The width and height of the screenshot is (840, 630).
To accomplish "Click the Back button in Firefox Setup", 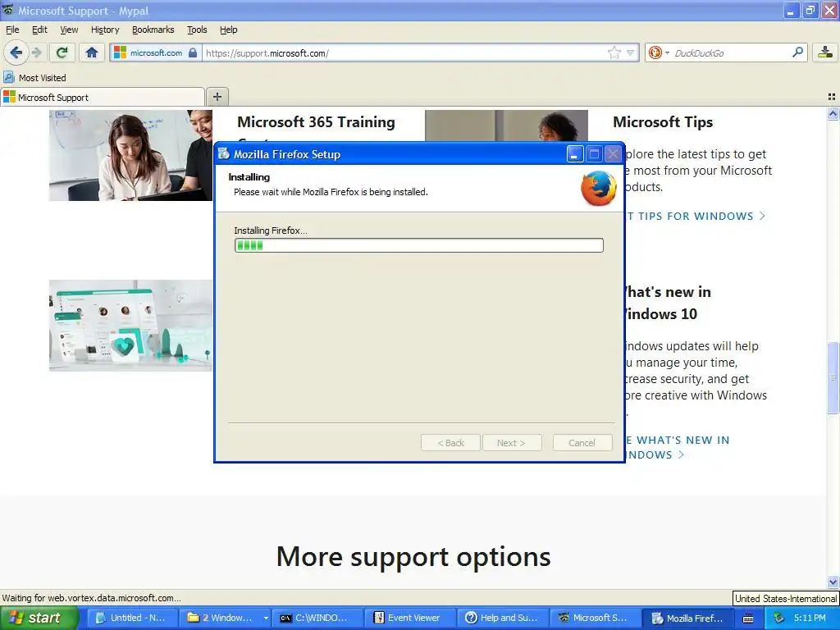I will pyautogui.click(x=450, y=442).
